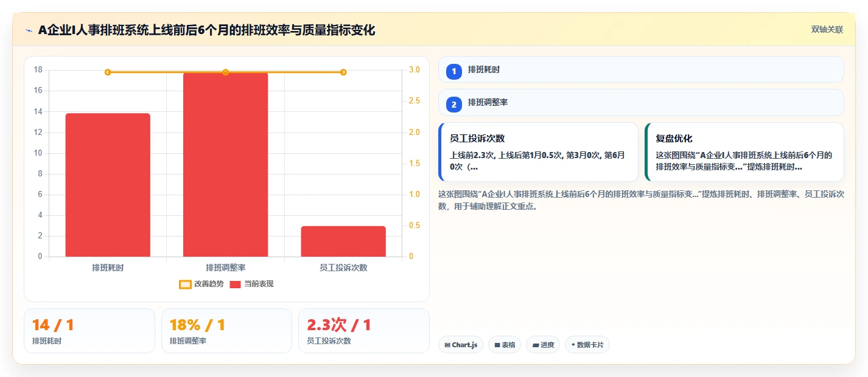
Task: Click the orange 改善趋势 legend swatch
Action: point(185,285)
